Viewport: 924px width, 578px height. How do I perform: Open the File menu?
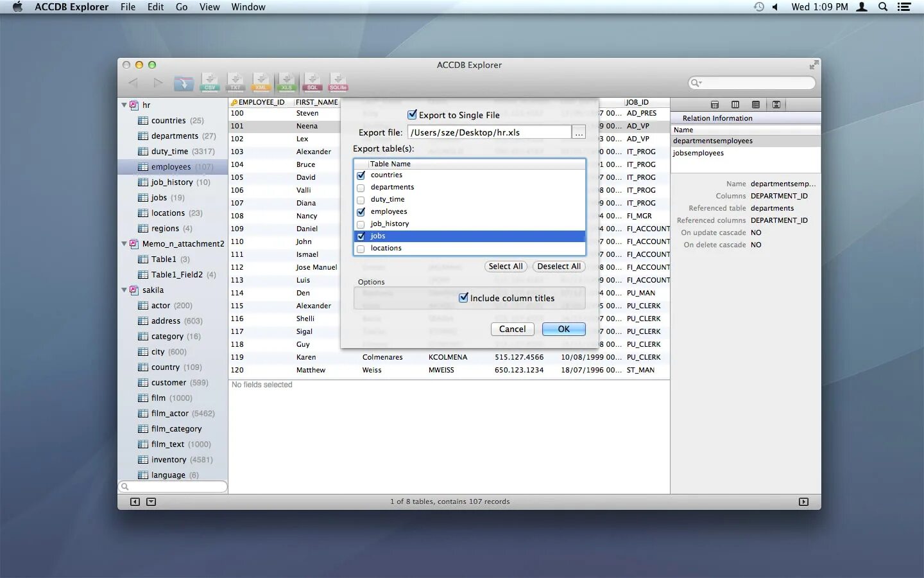(x=128, y=7)
